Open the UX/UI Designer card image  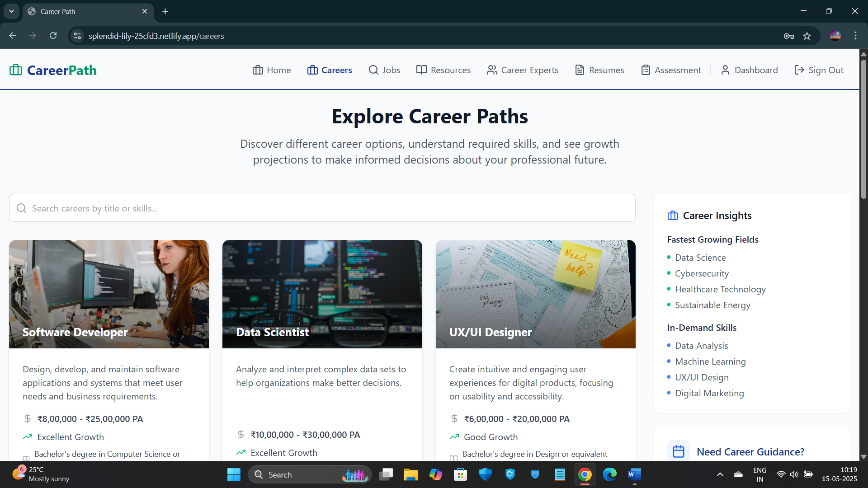click(x=536, y=294)
